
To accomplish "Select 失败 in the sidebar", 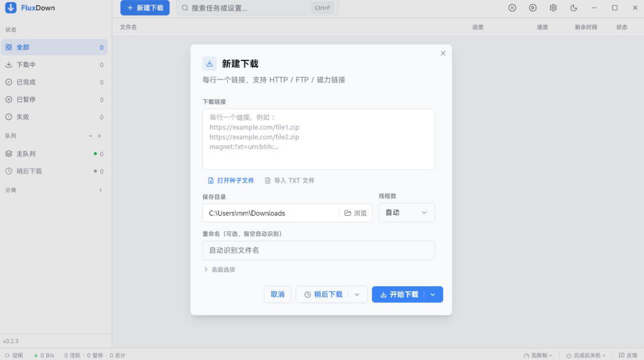I will (x=54, y=117).
